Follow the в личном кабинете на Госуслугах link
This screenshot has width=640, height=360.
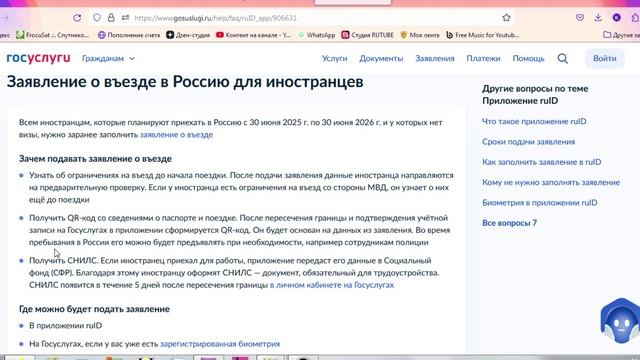click(x=332, y=285)
